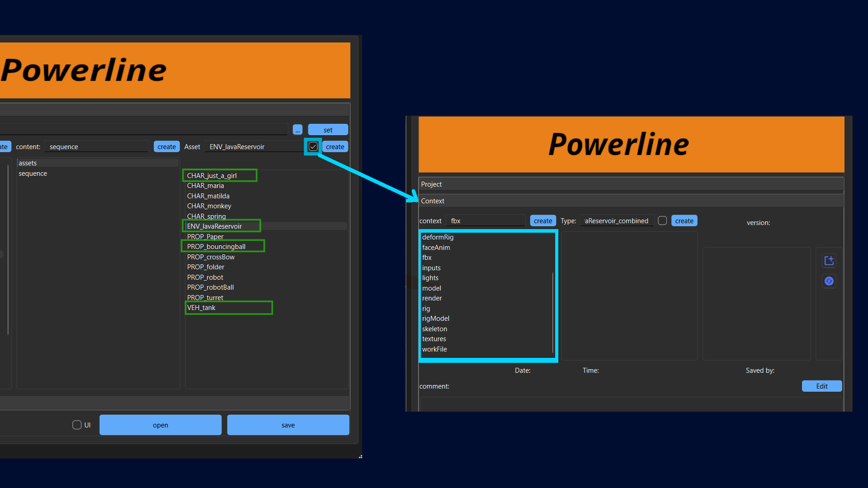Choose the VEH_tank asset
The image size is (868, 488).
(202, 308)
